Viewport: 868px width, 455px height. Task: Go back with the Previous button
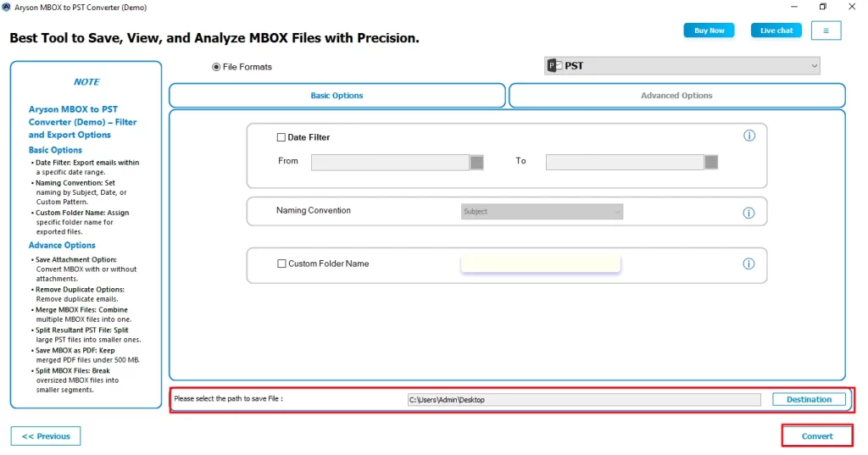coord(46,436)
